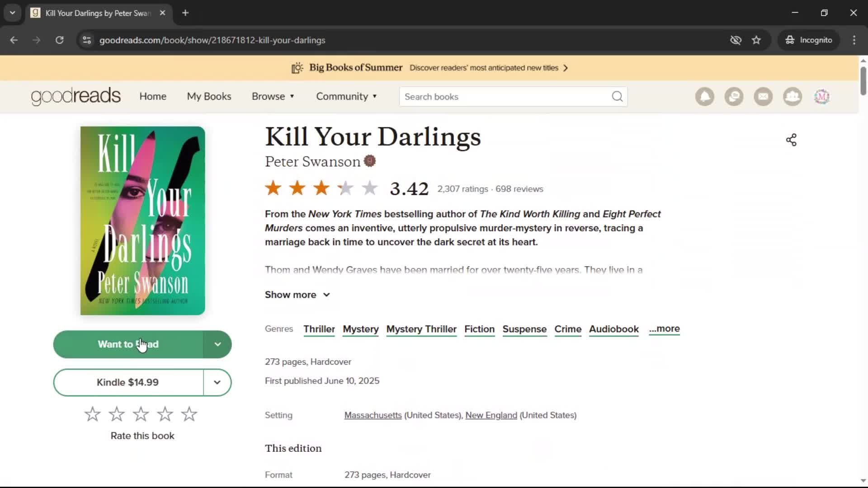
Task: Bookmark this page with star icon
Action: pos(756,40)
